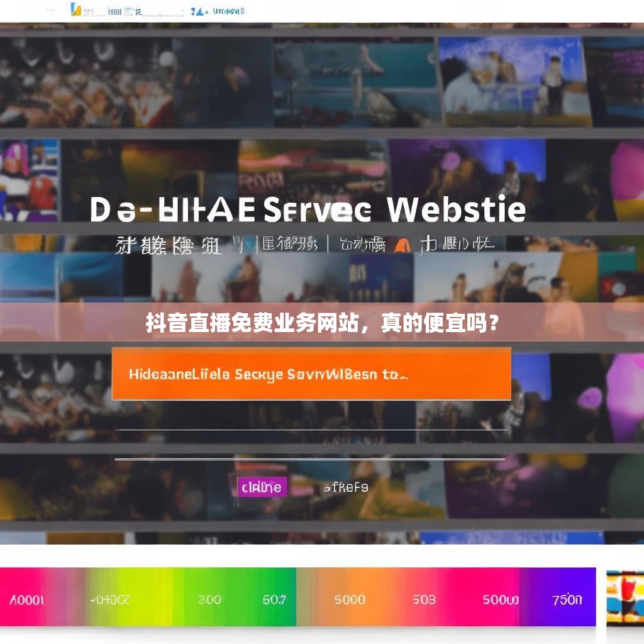
Task: Click the 503 value on pink bar
Action: click(424, 599)
